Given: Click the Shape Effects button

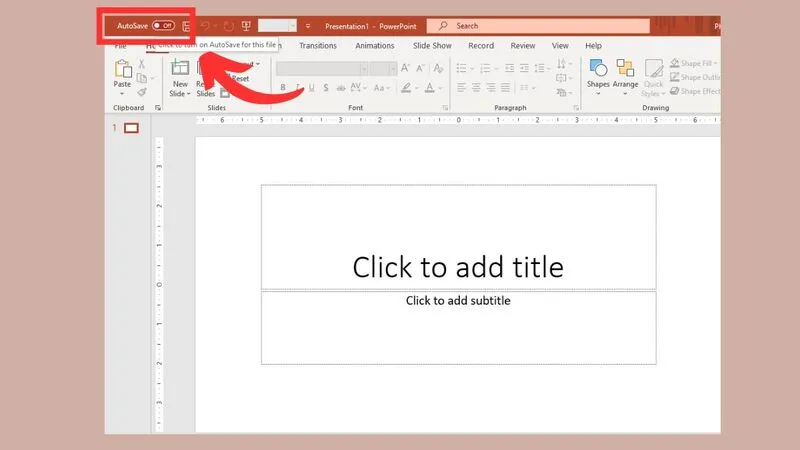Looking at the screenshot, I should click(x=694, y=91).
